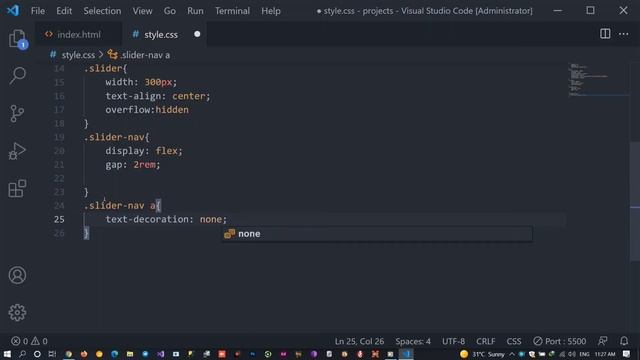Open the Edit menu
Viewport: 640px width, 360px height.
click(x=64, y=11)
